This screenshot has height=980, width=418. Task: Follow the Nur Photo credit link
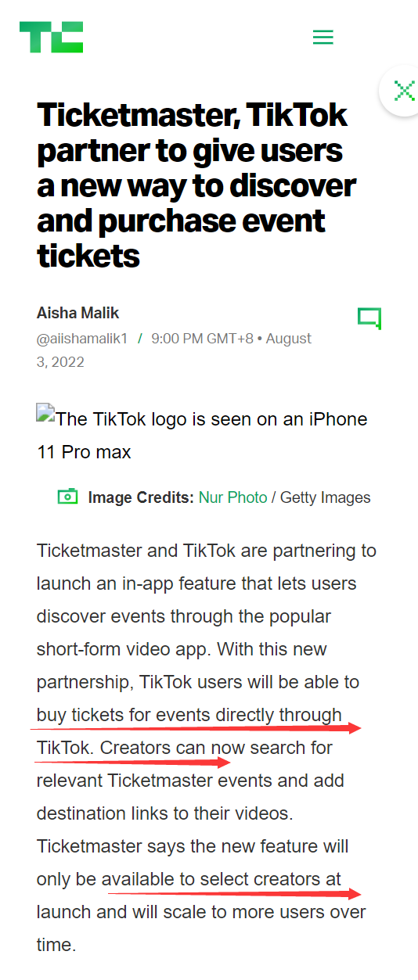(232, 497)
